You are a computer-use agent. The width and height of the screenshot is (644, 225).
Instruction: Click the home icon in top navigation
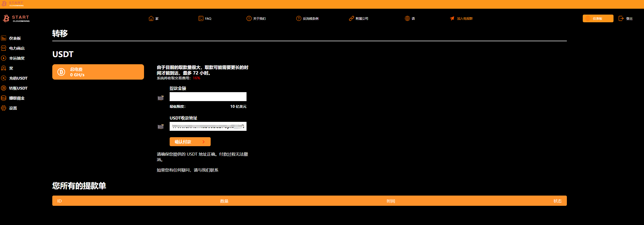pos(151,18)
